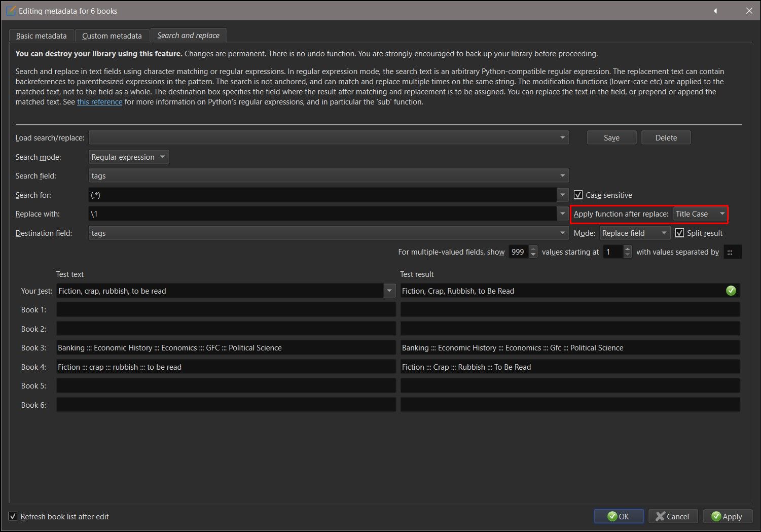
Task: Click the 'Destination field:' label
Action: coord(44,233)
